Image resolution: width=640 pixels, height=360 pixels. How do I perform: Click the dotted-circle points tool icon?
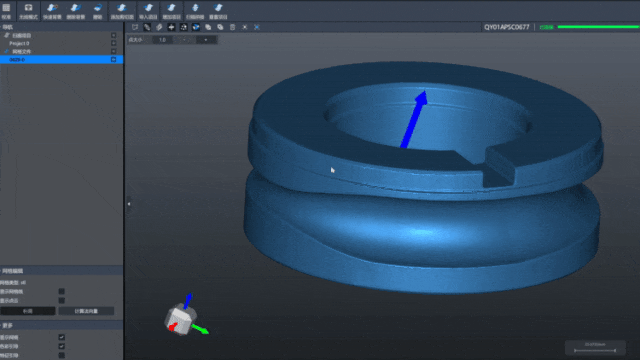pyautogui.click(x=184, y=27)
